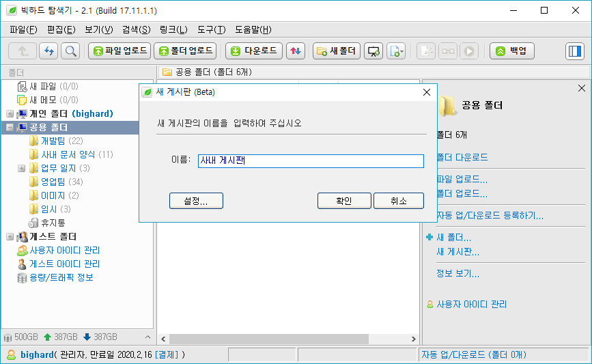The height and width of the screenshot is (364, 592).
Task: Toggle the side panel layout icon
Action: point(575,51)
